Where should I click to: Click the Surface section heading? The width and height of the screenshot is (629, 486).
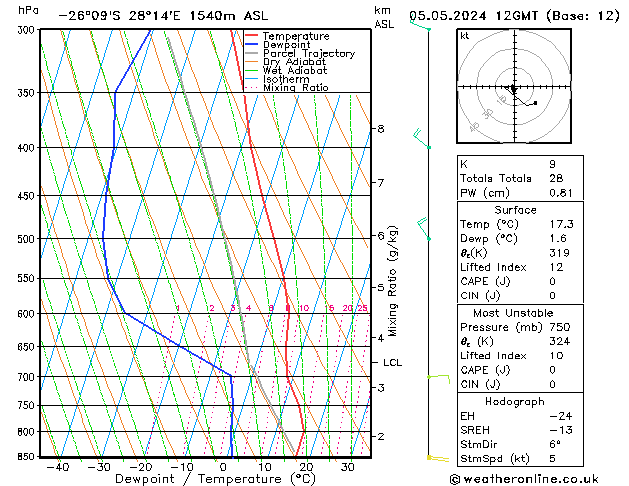point(515,210)
